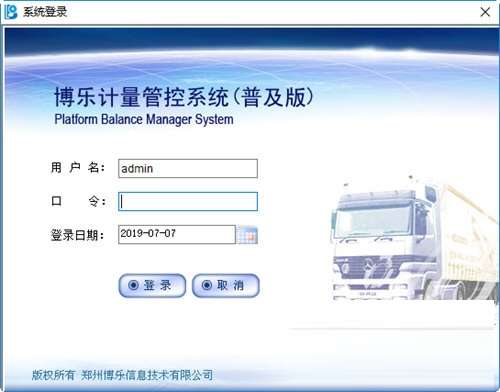Click the 系统登录 window title text

pyautogui.click(x=45, y=12)
